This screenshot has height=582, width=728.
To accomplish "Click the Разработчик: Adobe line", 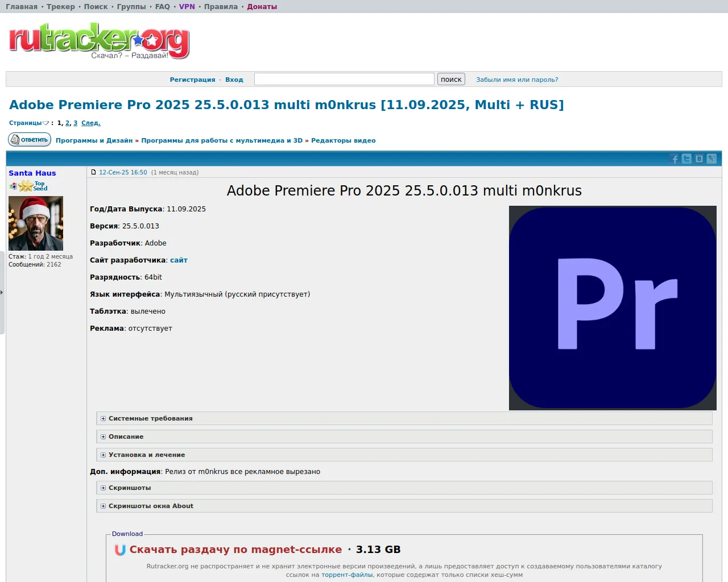I will point(128,243).
